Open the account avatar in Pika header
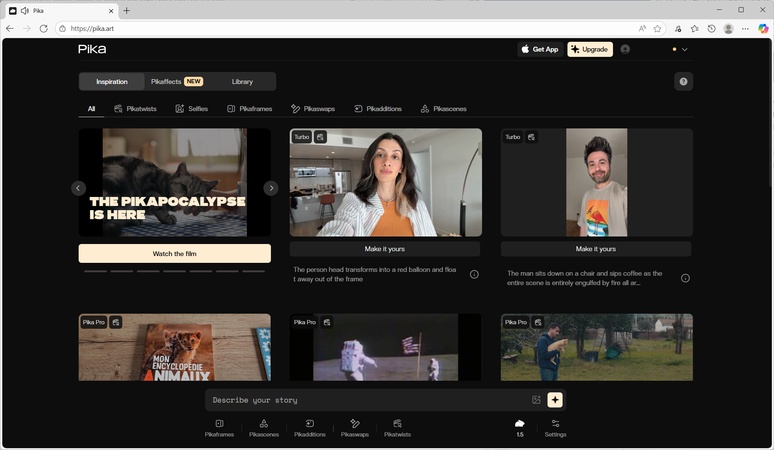Image resolution: width=774 pixels, height=450 pixels. coord(625,49)
